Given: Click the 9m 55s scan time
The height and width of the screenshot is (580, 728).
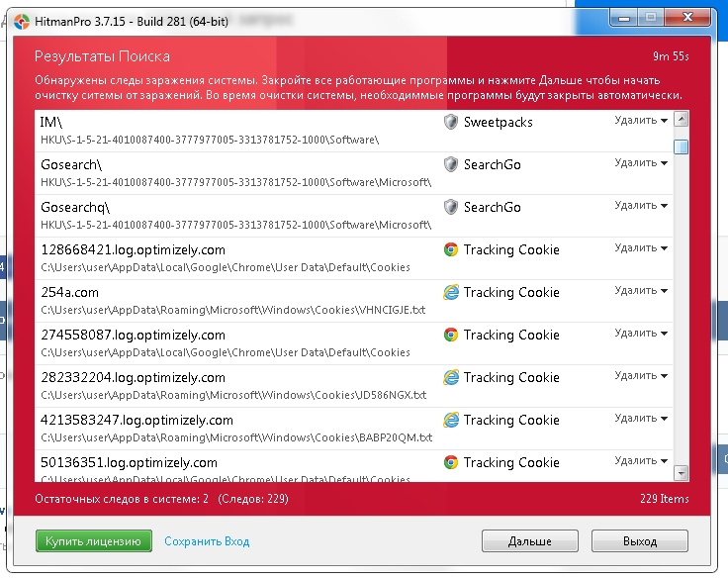Looking at the screenshot, I should [671, 56].
